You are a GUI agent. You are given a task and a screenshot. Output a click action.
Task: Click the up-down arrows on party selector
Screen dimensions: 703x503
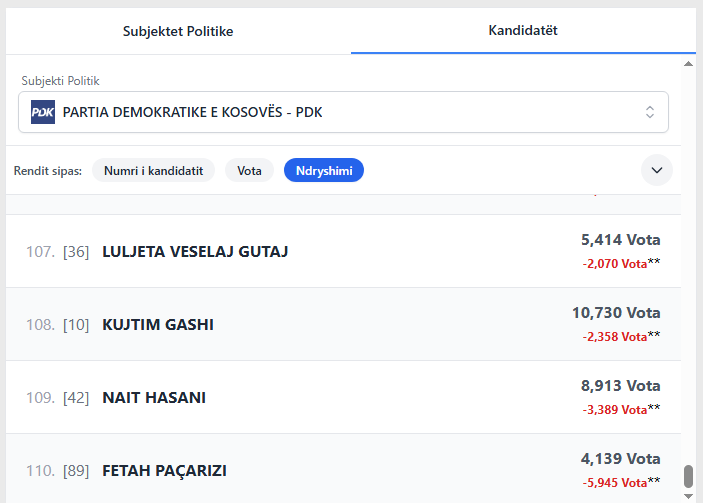click(650, 112)
